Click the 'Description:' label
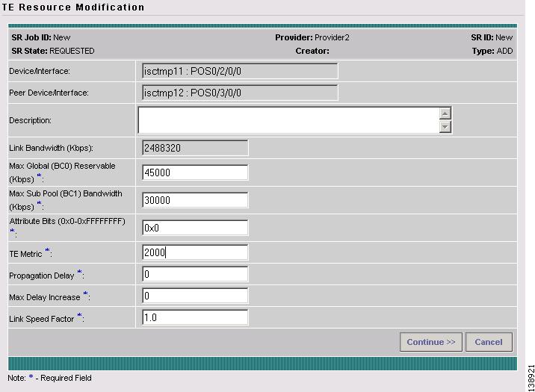This screenshot has height=392, width=535. point(30,120)
